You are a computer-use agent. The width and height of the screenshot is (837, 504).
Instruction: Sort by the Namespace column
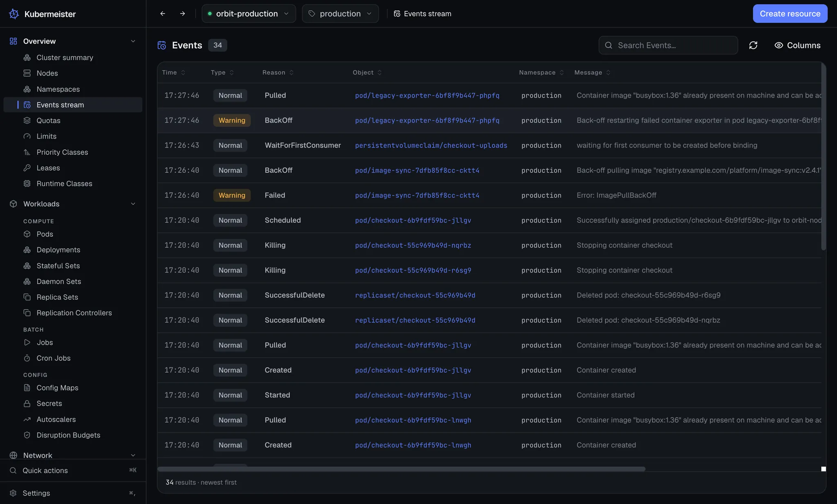coord(542,73)
